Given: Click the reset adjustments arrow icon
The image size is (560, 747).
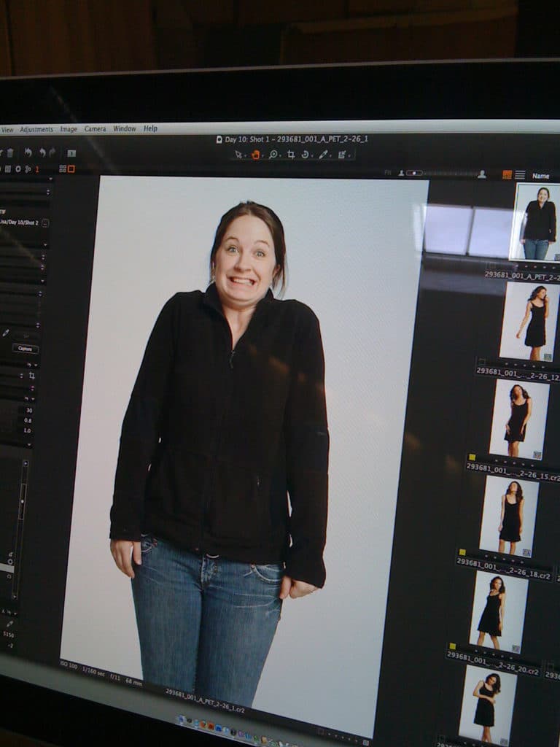Looking at the screenshot, I should coord(28,152).
